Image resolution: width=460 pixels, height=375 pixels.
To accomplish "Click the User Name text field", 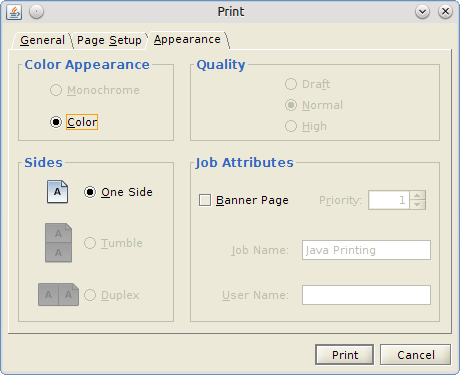I will pos(366,295).
